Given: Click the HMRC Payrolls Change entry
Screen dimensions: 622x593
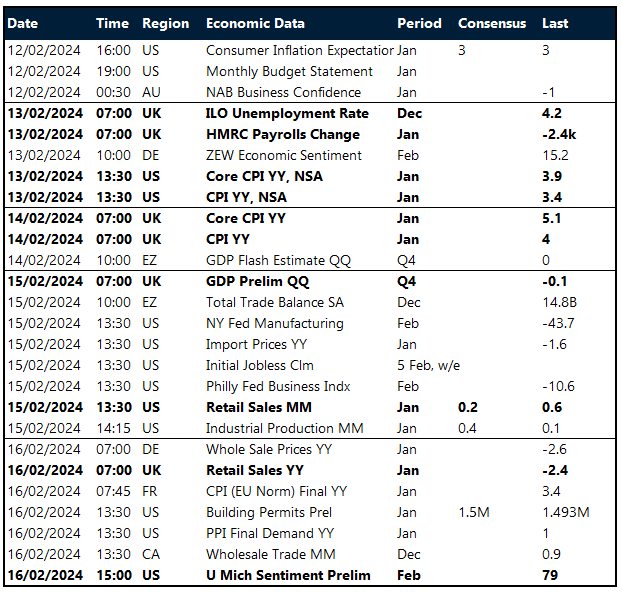Looking at the screenshot, I should [x=283, y=135].
